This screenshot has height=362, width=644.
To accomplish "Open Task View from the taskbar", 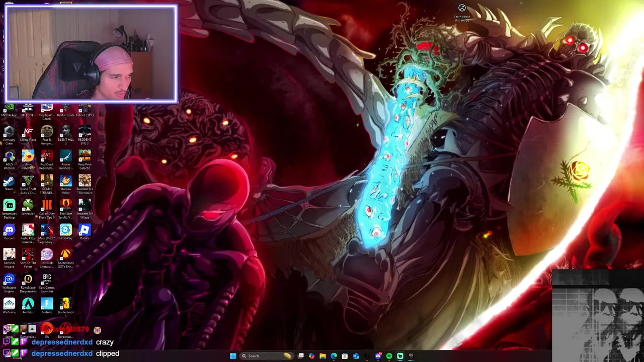I will [x=301, y=356].
